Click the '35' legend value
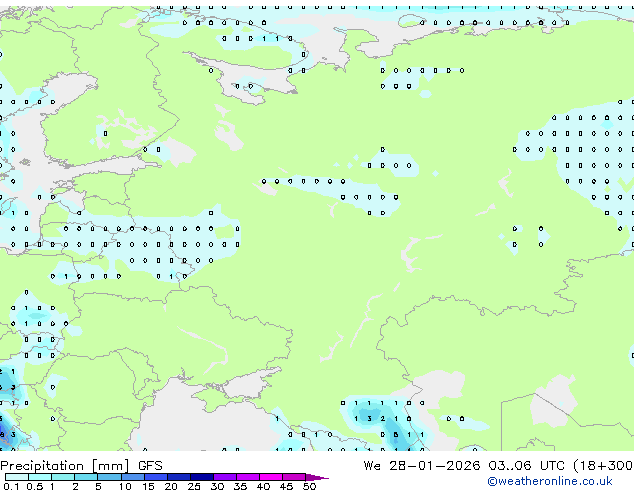The height and width of the screenshot is (490, 634). (x=240, y=486)
